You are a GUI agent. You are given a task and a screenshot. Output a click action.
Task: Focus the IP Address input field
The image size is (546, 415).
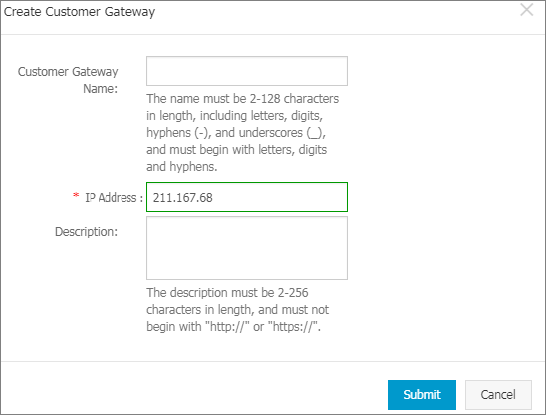click(x=247, y=197)
